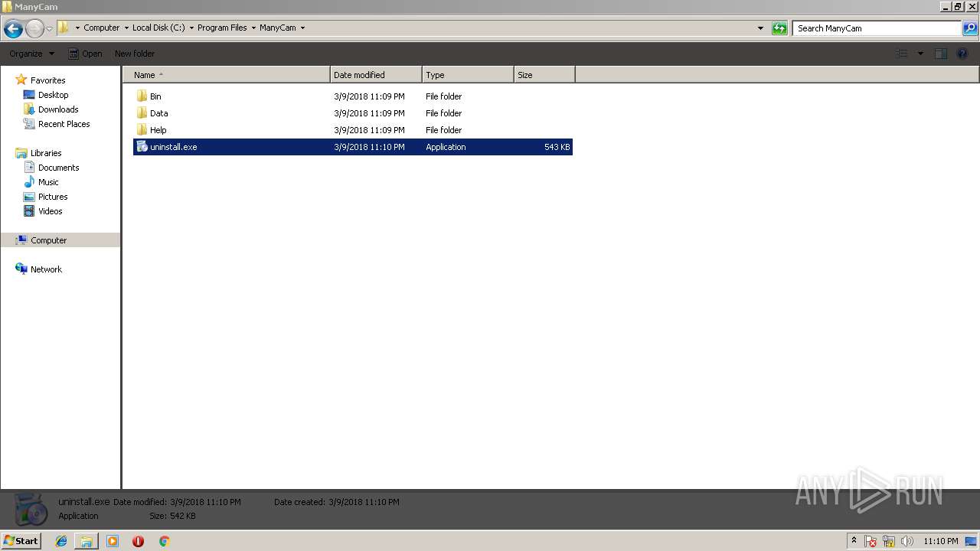Screen dimensions: 980x551
Task: Select the Program Files breadcrumb
Action: pos(222,28)
